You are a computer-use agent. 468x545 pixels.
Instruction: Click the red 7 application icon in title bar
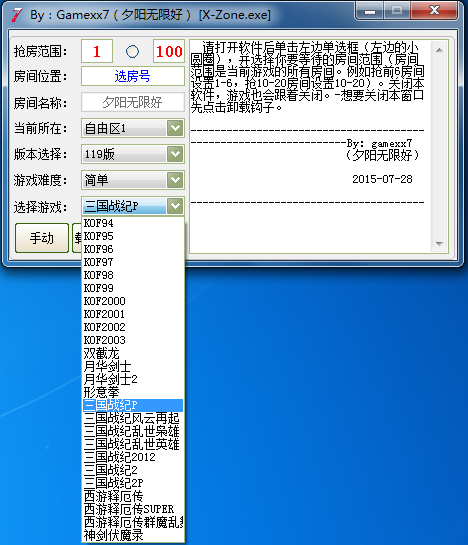click(16, 15)
